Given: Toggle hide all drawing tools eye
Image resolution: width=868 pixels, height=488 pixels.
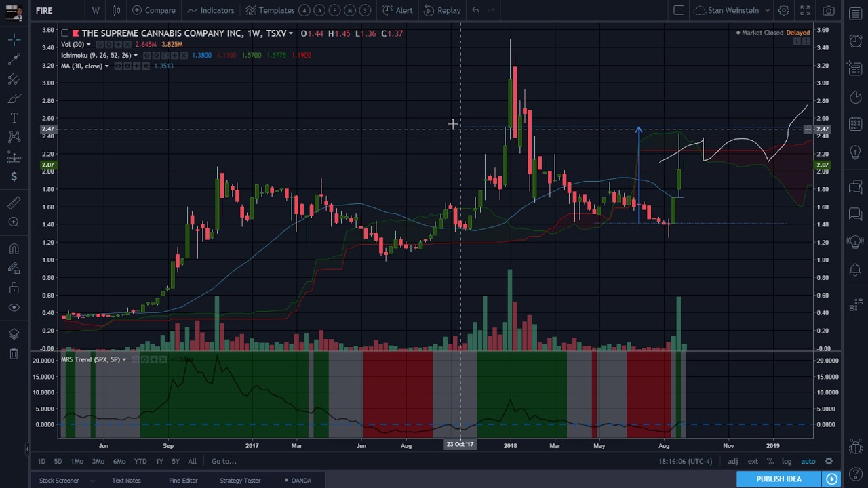Looking at the screenshot, I should click(14, 308).
